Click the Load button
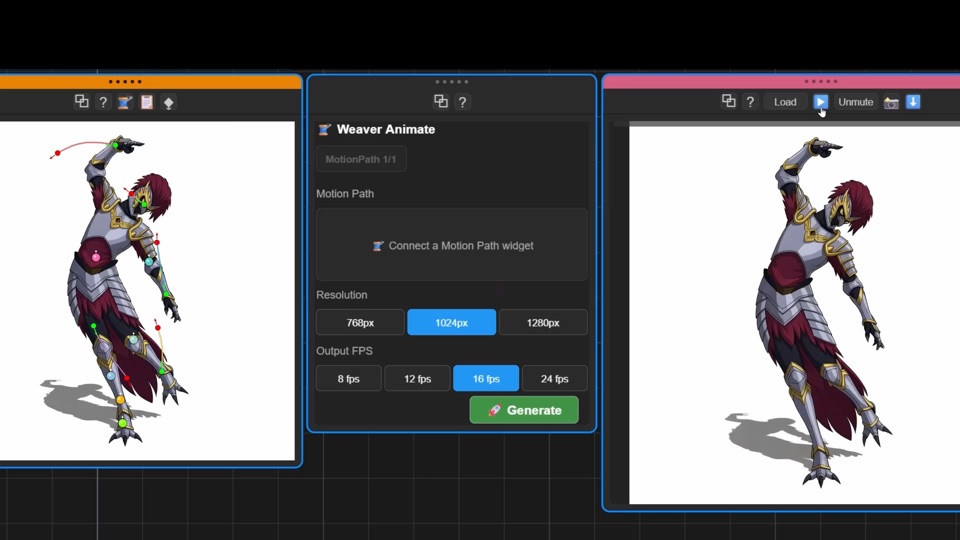This screenshot has height=540, width=960. click(x=785, y=102)
